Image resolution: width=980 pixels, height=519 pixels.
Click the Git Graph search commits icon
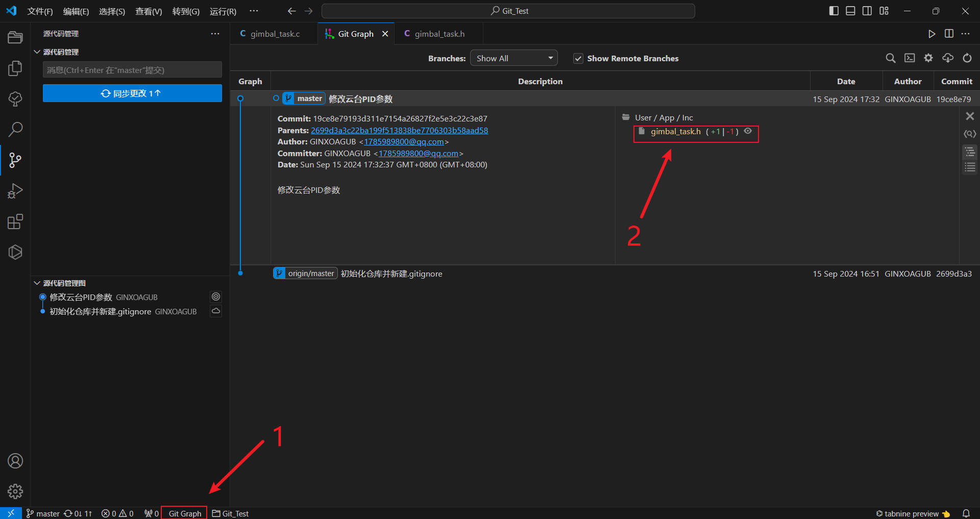(x=890, y=58)
